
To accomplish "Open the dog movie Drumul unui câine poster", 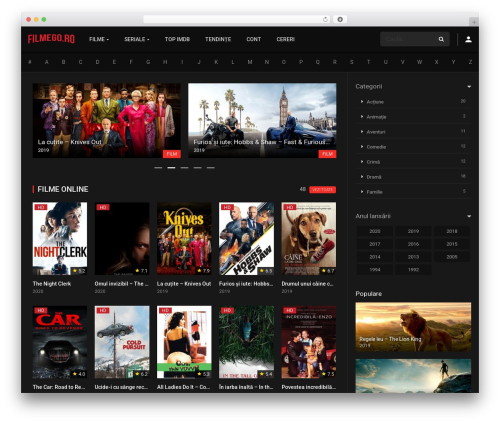I will pyautogui.click(x=309, y=239).
